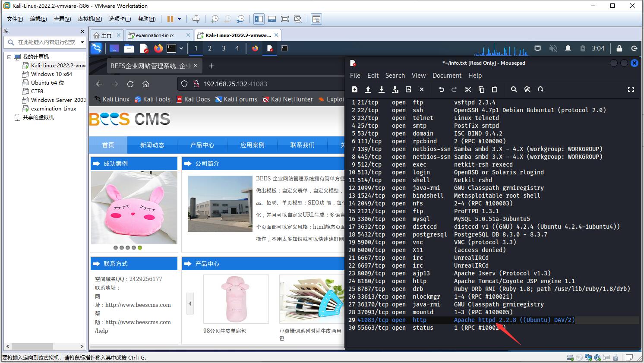Launch Firefox from the Kali panel launcher
Viewport: 644px width, 363px height.
pyautogui.click(x=158, y=48)
